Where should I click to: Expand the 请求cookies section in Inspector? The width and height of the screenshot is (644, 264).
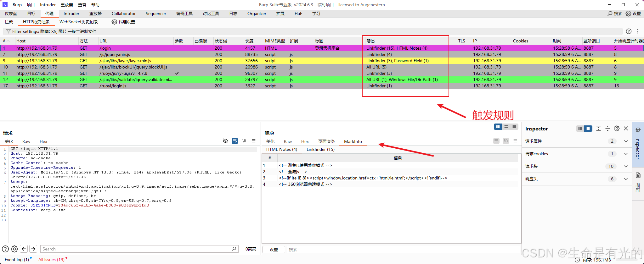pyautogui.click(x=626, y=154)
